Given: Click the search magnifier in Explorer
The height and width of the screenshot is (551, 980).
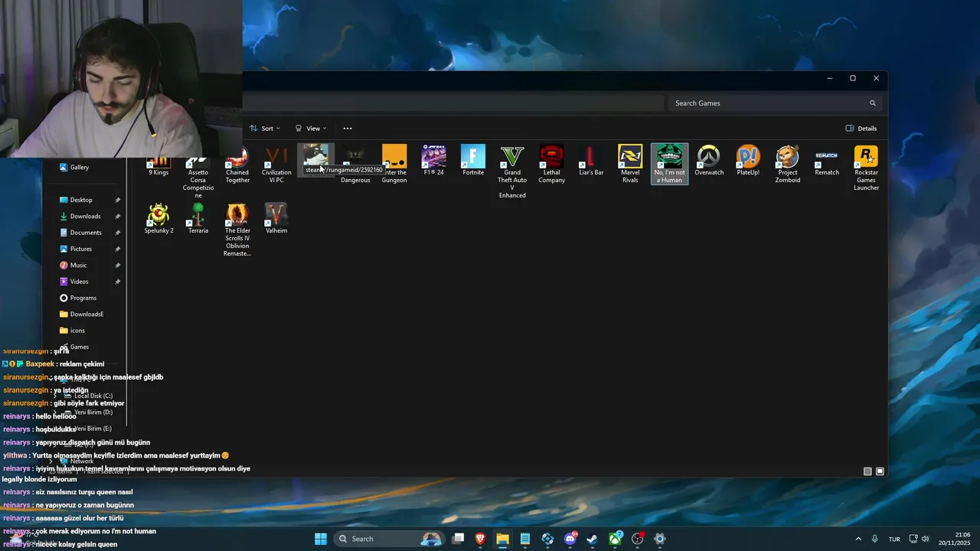Looking at the screenshot, I should pyautogui.click(x=872, y=103).
